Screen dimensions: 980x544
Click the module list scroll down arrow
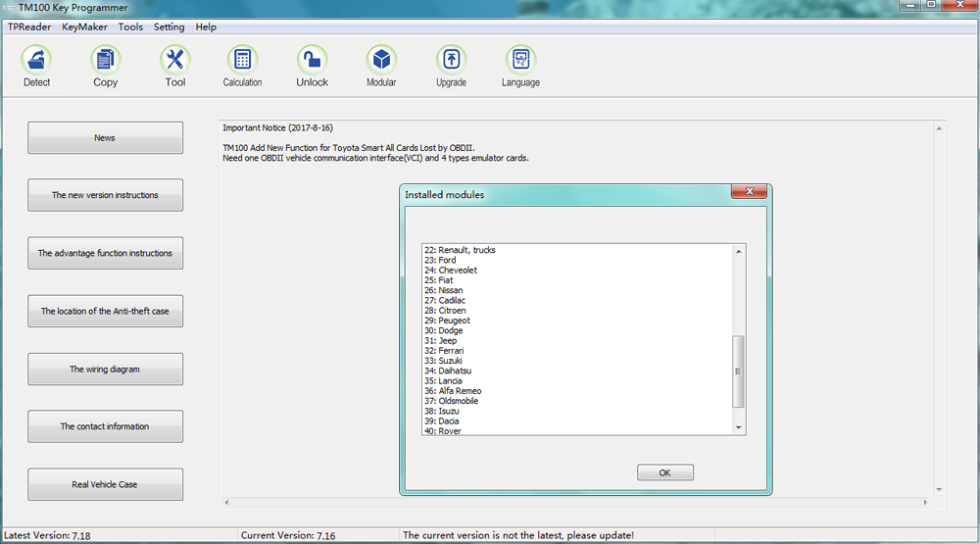pyautogui.click(x=739, y=427)
